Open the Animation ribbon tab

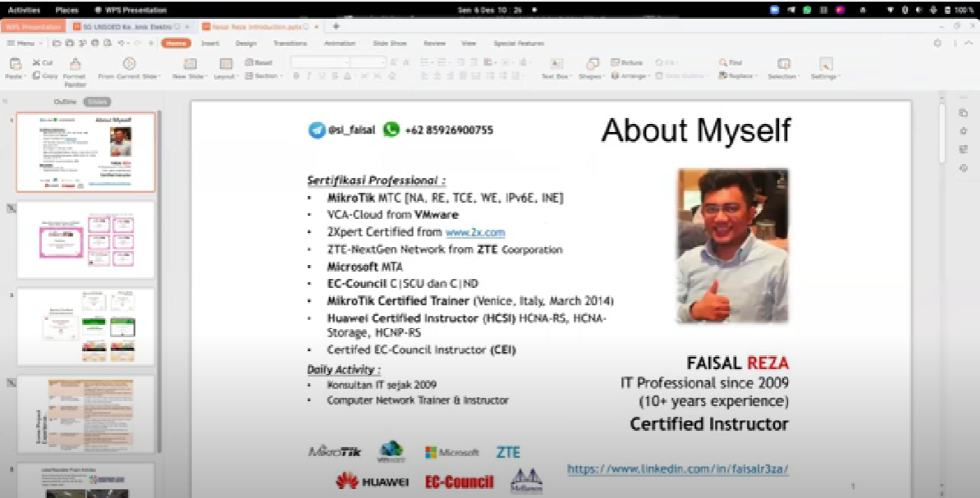point(339,43)
